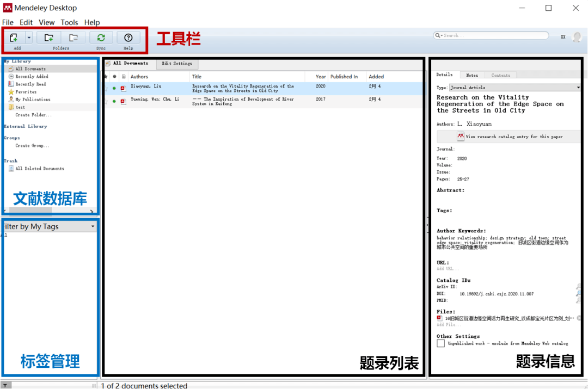Screen dimensions: 588x389
Task: Open the attached PDF file under Files
Action: pos(505,319)
